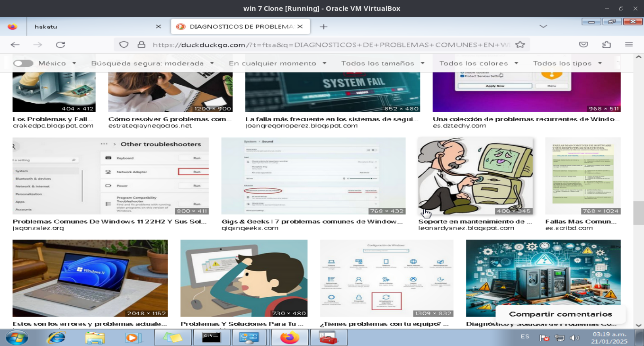
Task: Open the extensions puzzle icon
Action: [x=607, y=44]
